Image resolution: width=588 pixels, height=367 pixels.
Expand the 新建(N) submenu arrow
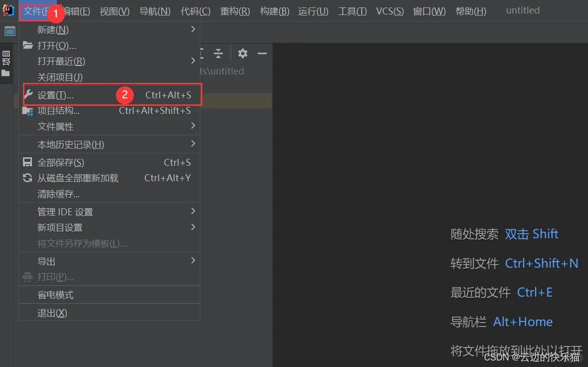coord(193,29)
